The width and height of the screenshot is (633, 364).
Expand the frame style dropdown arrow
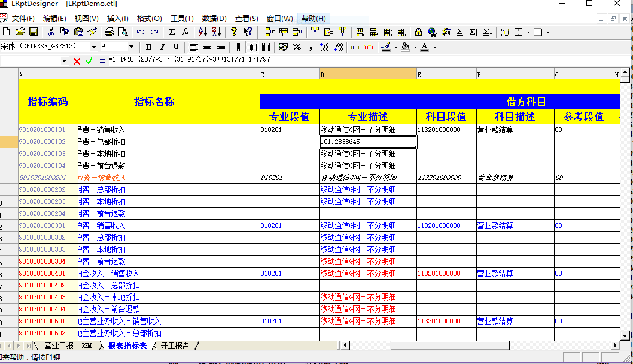pos(548,32)
